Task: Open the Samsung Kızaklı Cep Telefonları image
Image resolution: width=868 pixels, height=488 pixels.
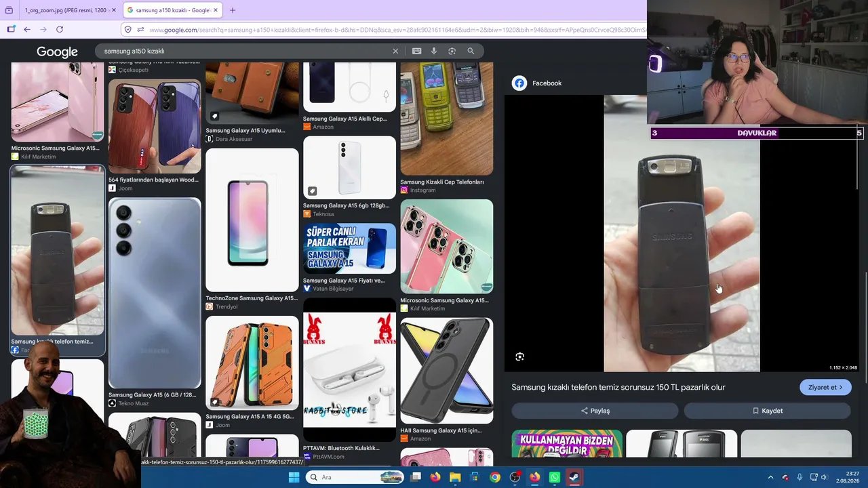Action: (447, 119)
